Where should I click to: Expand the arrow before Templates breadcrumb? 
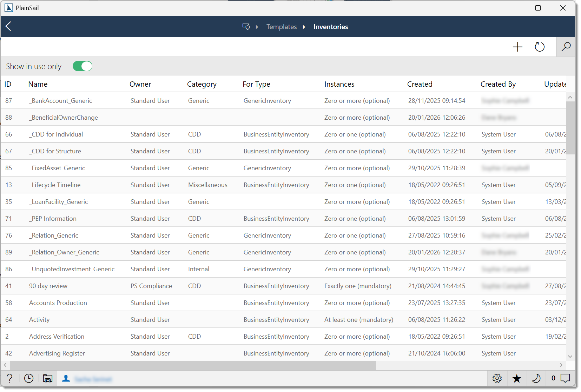[x=257, y=27]
